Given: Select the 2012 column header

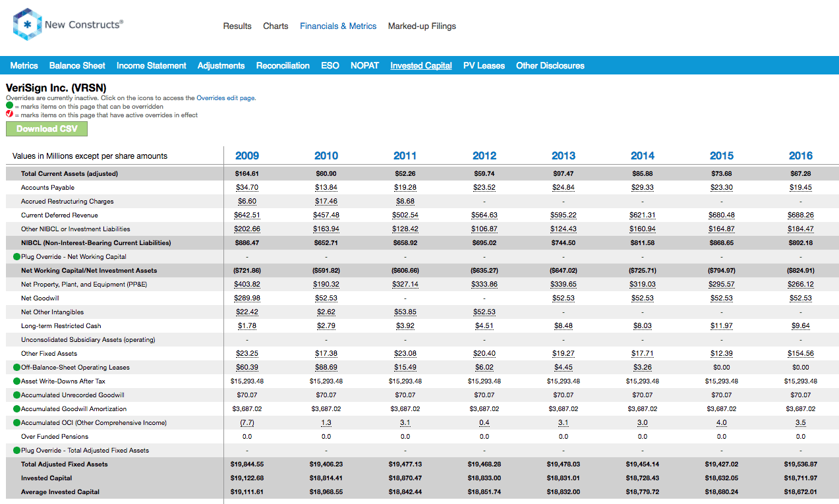Looking at the screenshot, I should (484, 156).
